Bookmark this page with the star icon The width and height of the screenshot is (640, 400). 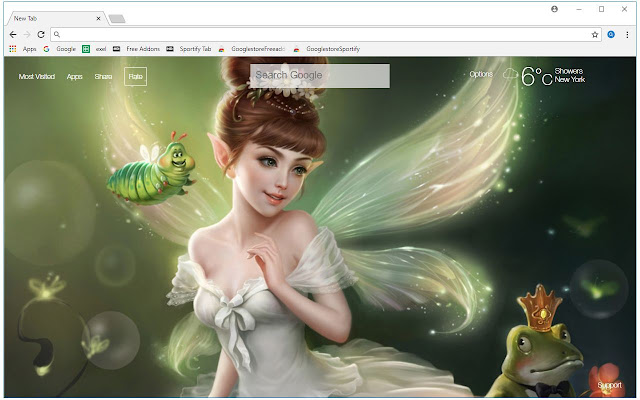[595, 35]
